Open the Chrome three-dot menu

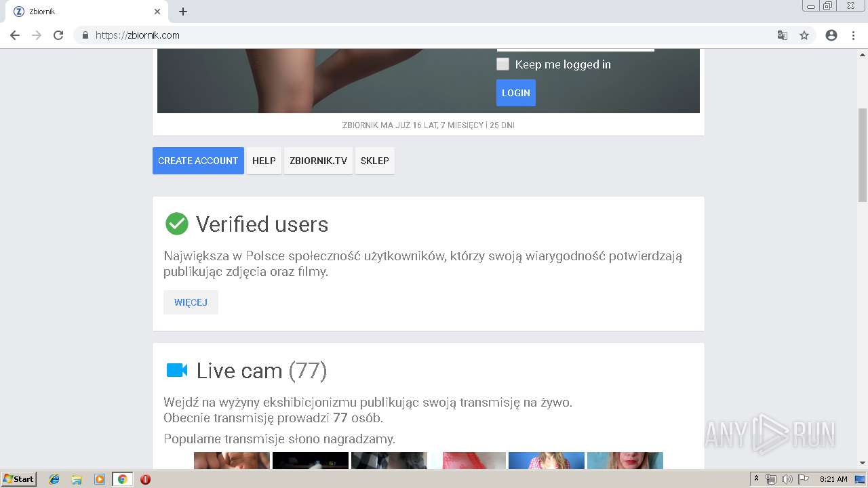[x=853, y=35]
